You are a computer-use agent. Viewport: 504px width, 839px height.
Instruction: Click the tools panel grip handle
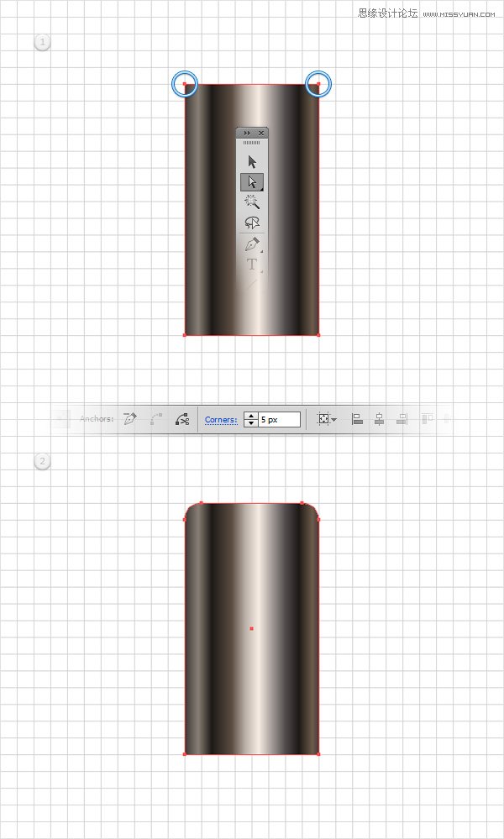(x=251, y=144)
